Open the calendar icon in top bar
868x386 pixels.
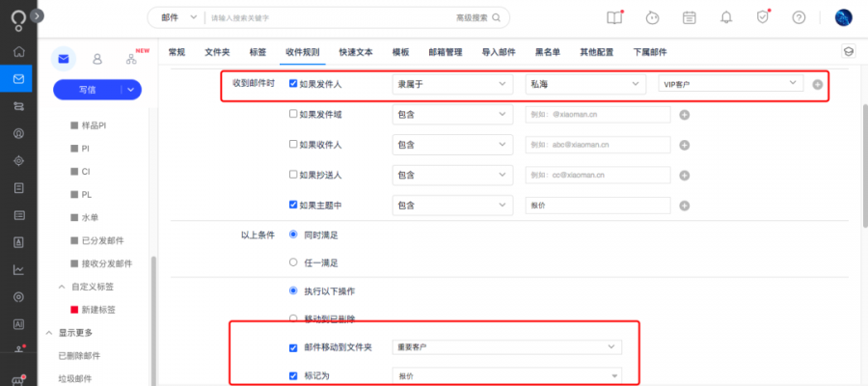tap(689, 17)
